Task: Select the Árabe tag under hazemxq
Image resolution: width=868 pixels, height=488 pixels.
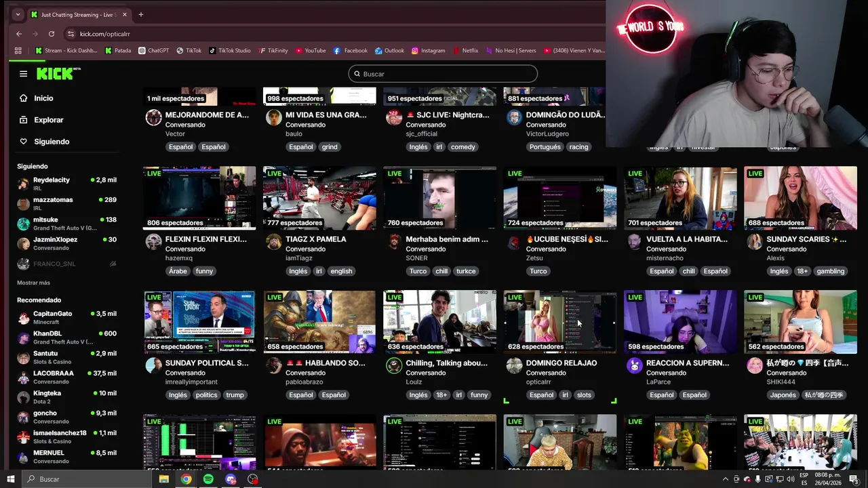Action: (178, 271)
